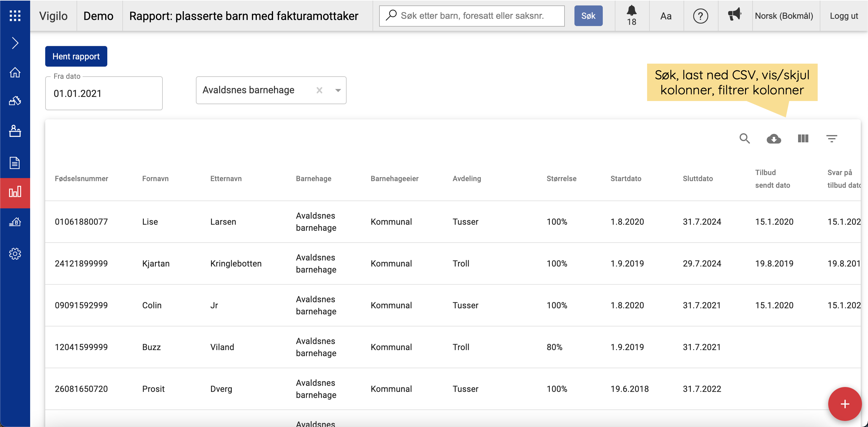Open settings gear in sidebar
Screen dimensions: 868x427
pyautogui.click(x=15, y=253)
